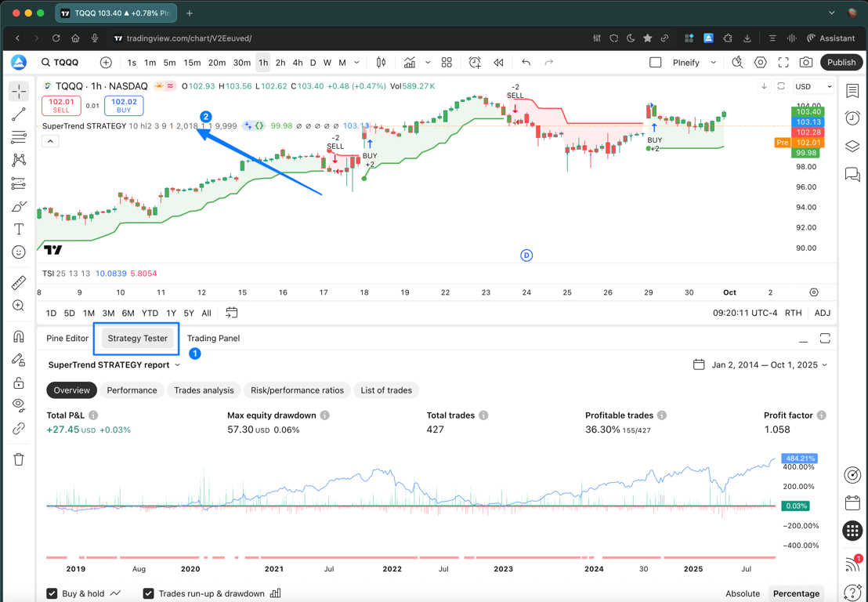Screen dimensions: 868x602
Task: Open the USD currency dropdown
Action: pos(813,86)
